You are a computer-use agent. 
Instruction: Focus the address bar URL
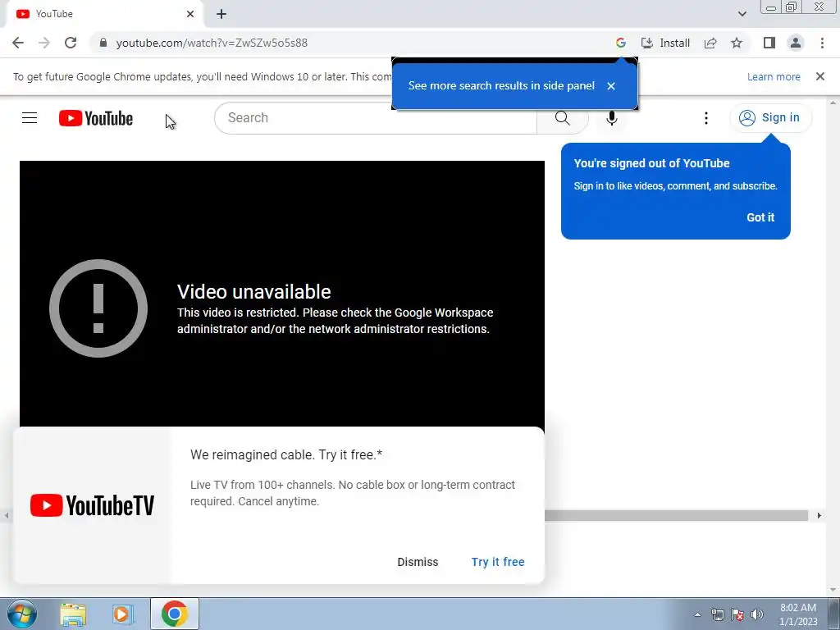212,43
